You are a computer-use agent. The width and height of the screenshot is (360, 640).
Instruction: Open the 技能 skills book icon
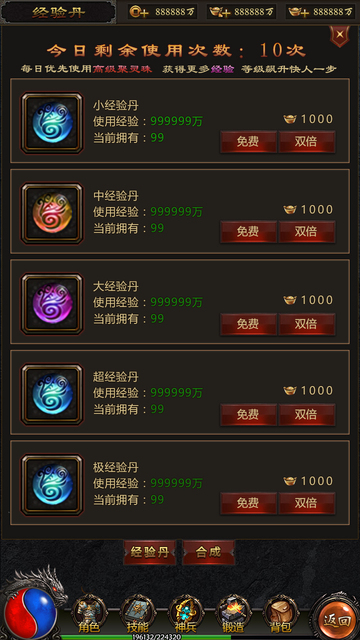click(137, 614)
